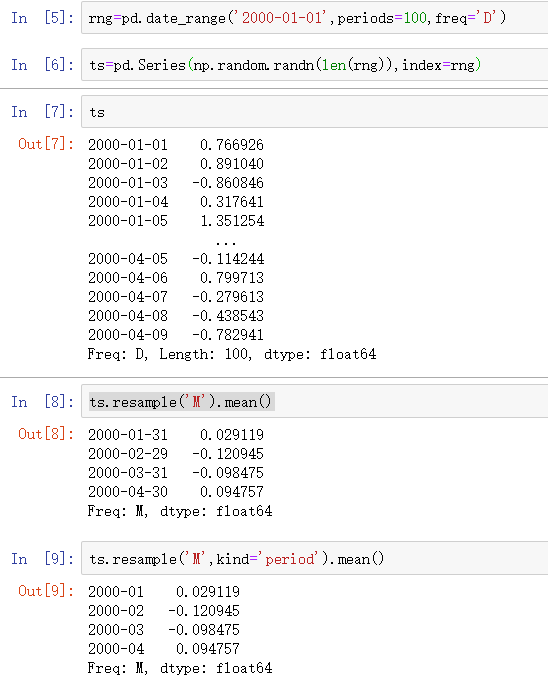Click the In [6] prompt label
548x690 pixels.
pos(42,65)
